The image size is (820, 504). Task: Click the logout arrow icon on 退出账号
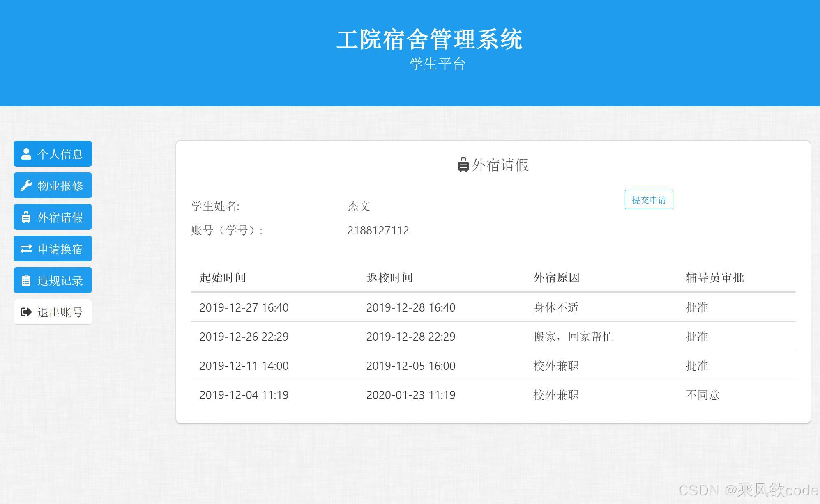tap(26, 312)
